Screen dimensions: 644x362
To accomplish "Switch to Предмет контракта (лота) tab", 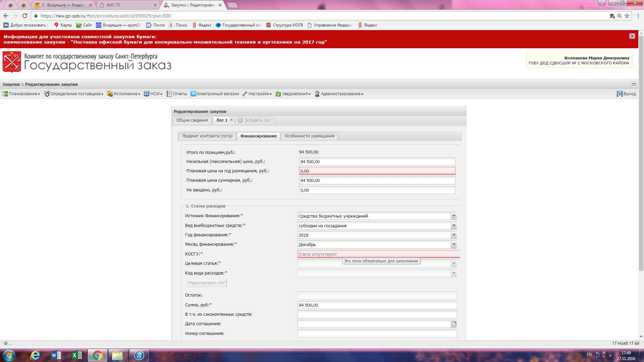I will click(x=207, y=136).
